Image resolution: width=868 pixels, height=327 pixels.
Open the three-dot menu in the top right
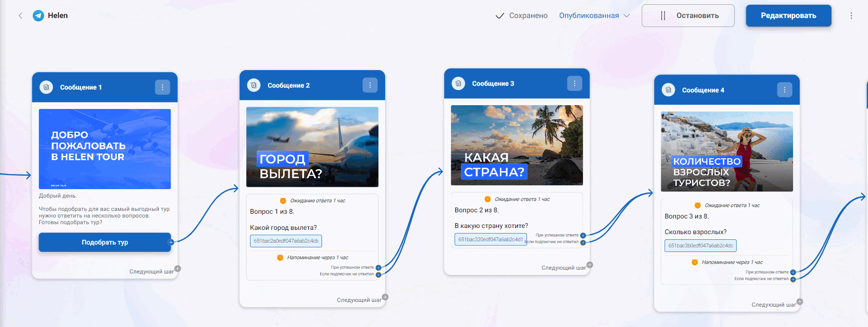tap(851, 16)
